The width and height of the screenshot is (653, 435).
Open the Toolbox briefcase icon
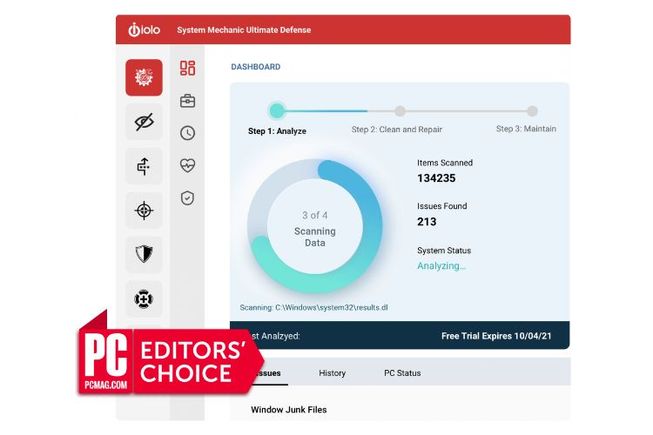coord(187,101)
